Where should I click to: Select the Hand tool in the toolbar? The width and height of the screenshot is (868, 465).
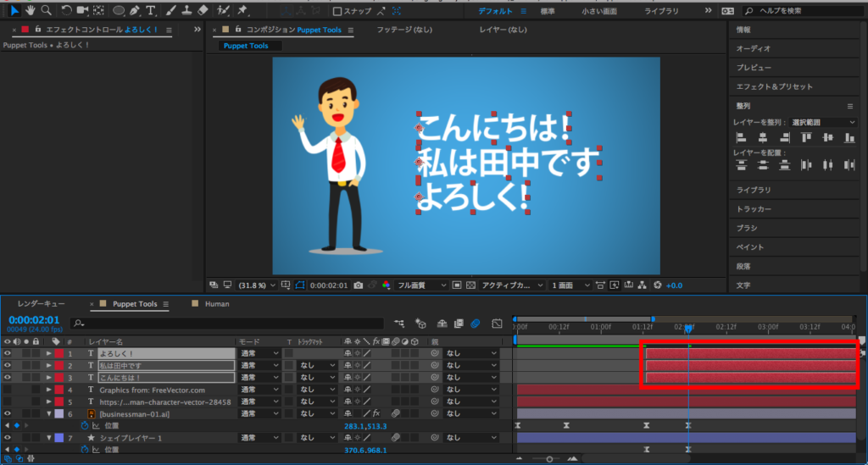click(x=30, y=11)
